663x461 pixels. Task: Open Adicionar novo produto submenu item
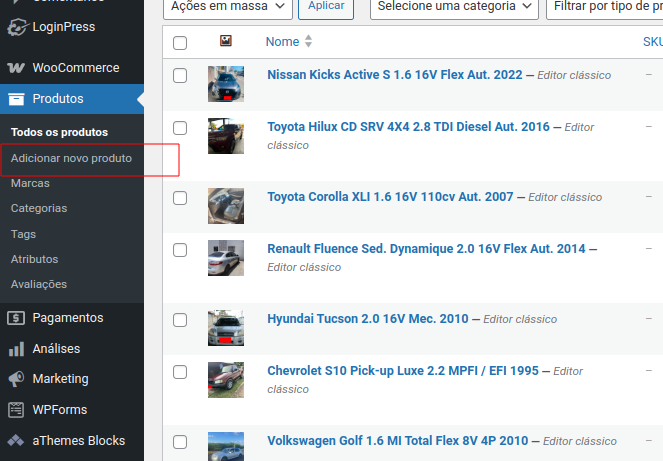pyautogui.click(x=71, y=158)
